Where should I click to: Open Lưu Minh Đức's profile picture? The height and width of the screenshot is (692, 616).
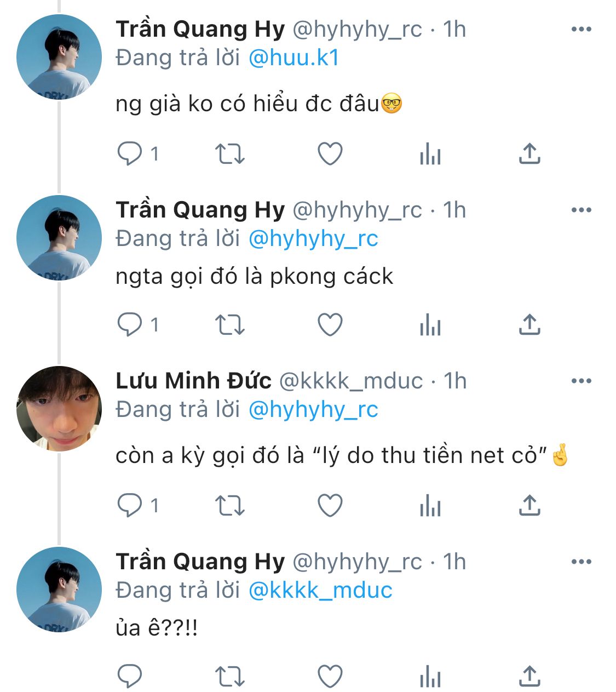[59, 409]
